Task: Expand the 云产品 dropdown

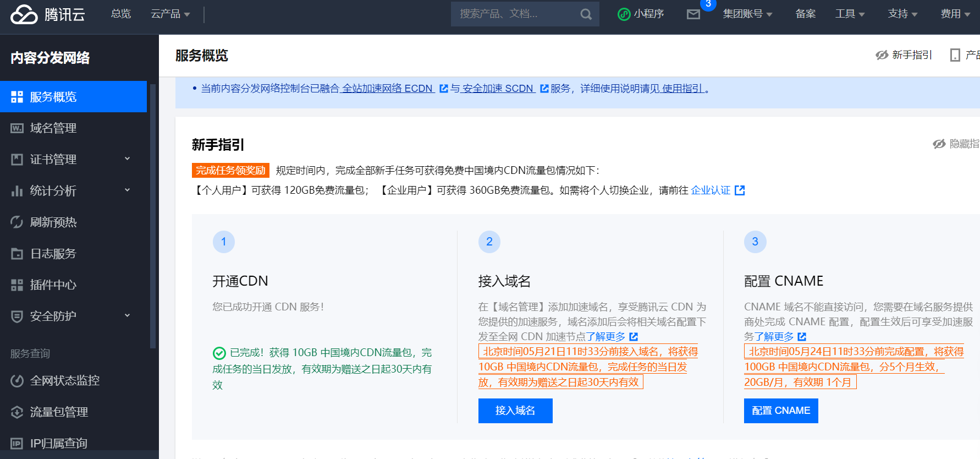Action: tap(170, 14)
